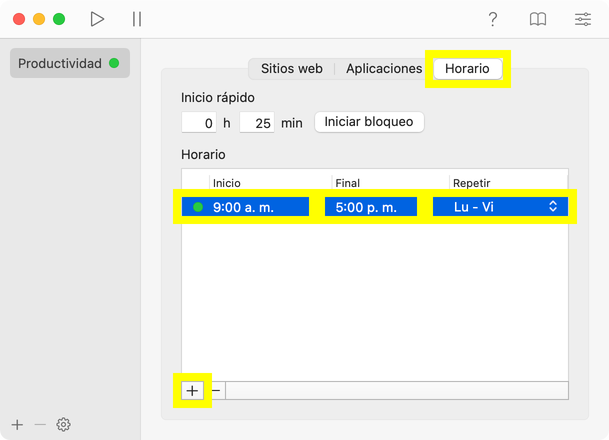
Task: Switch to the Sitios web tab
Action: (291, 69)
